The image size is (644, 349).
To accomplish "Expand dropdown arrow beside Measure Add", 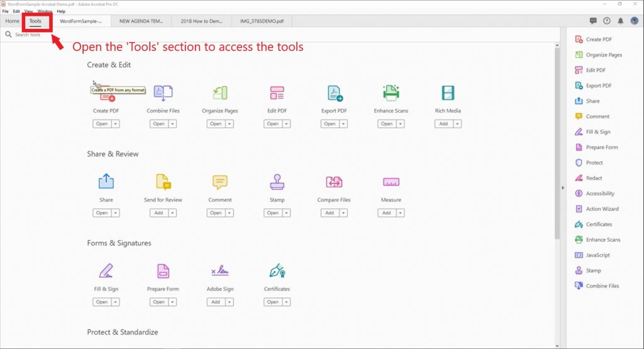I will coord(401,213).
